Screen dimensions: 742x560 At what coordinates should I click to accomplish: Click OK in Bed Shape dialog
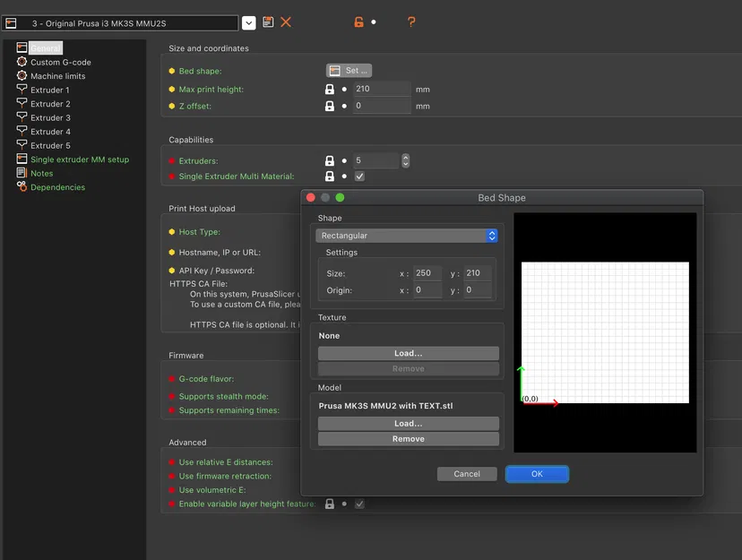tap(537, 474)
